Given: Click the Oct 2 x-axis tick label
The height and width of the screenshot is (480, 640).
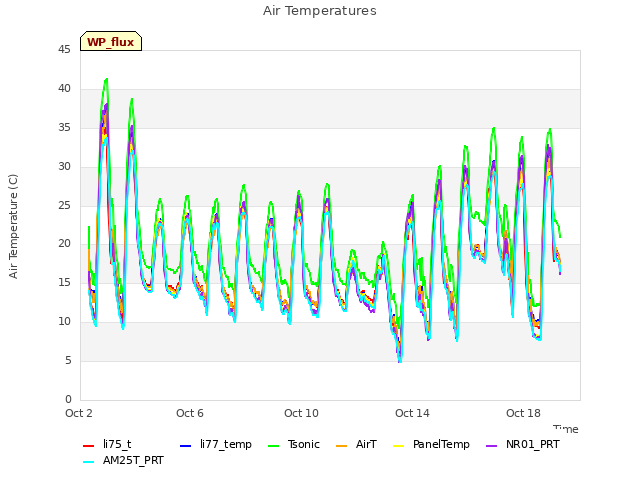Looking at the screenshot, I should pos(79,413).
